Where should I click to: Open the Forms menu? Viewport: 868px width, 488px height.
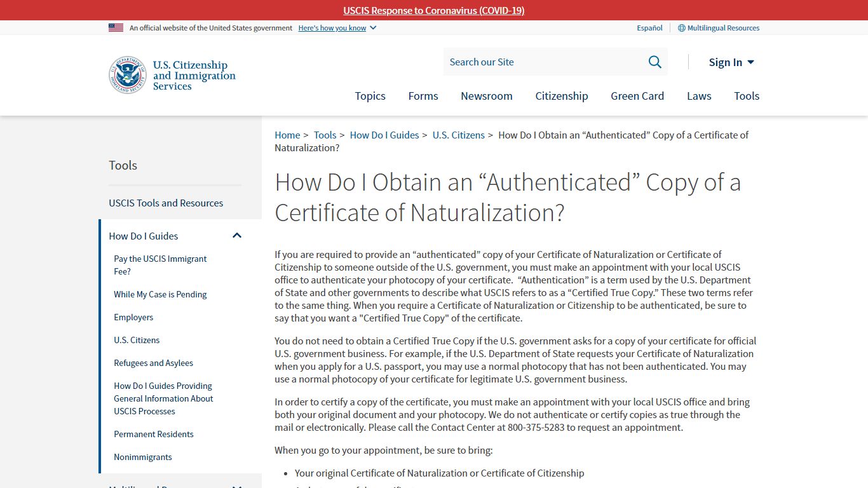click(x=423, y=96)
